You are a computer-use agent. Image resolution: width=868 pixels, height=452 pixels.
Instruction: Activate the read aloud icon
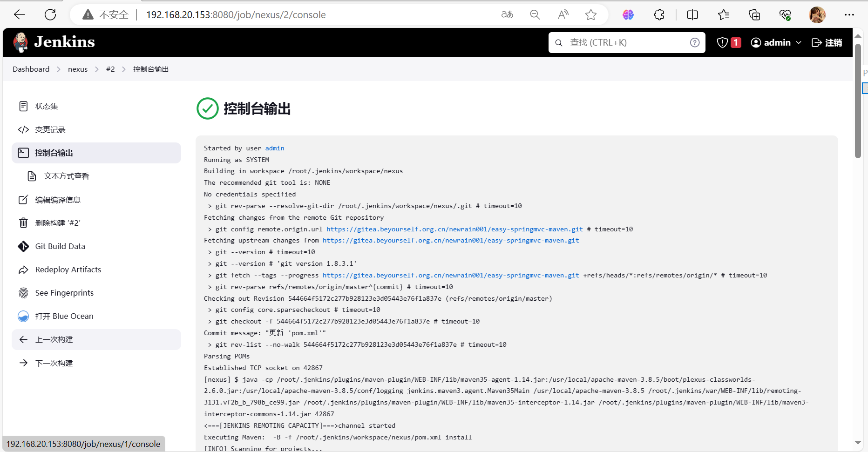click(x=563, y=14)
